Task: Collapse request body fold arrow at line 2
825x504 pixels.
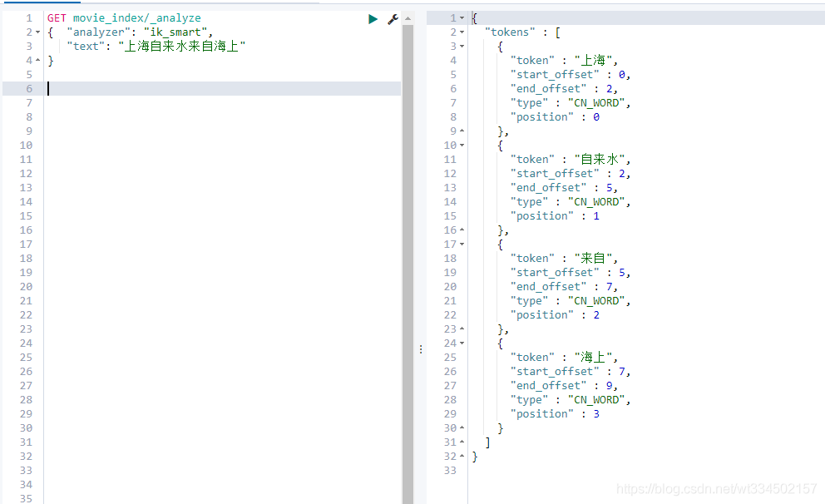Action: point(38,32)
